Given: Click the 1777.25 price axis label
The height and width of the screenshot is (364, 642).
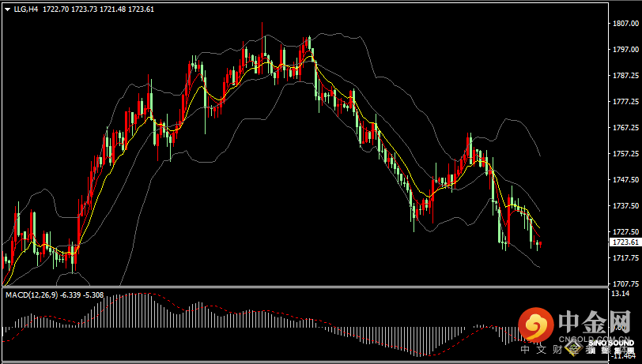Looking at the screenshot, I should pos(625,101).
